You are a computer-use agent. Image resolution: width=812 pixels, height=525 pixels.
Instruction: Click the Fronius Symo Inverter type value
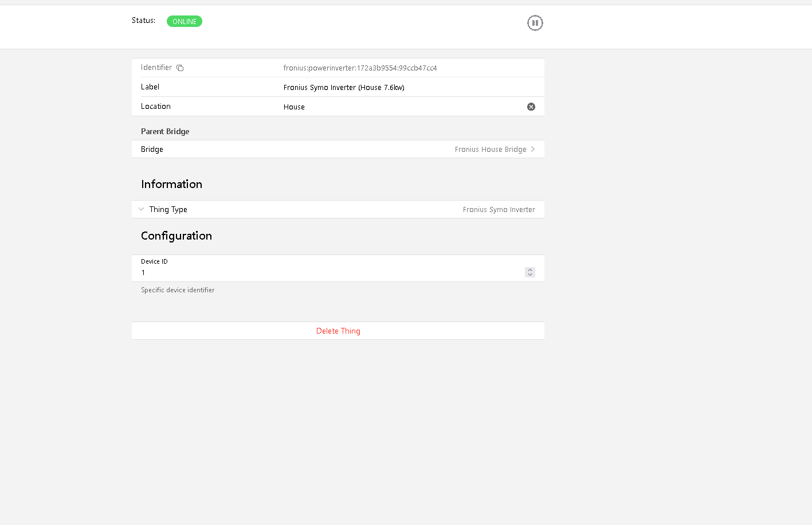coord(499,209)
